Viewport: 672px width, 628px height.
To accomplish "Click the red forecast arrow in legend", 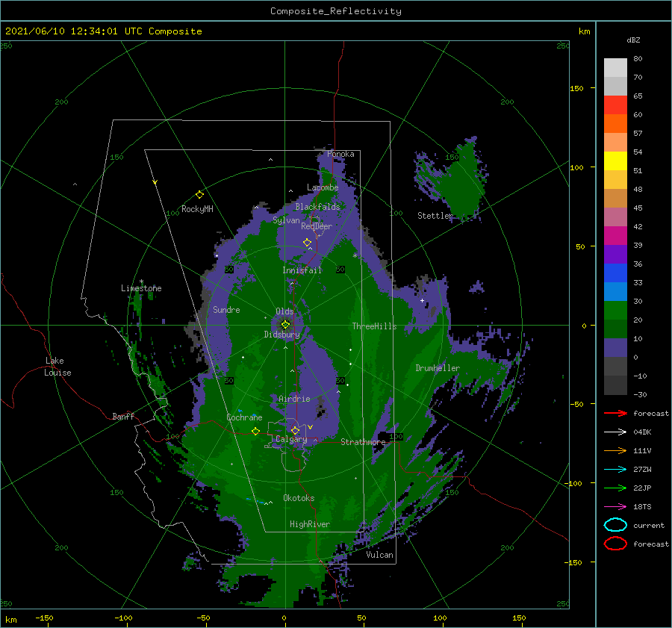I will [x=615, y=413].
